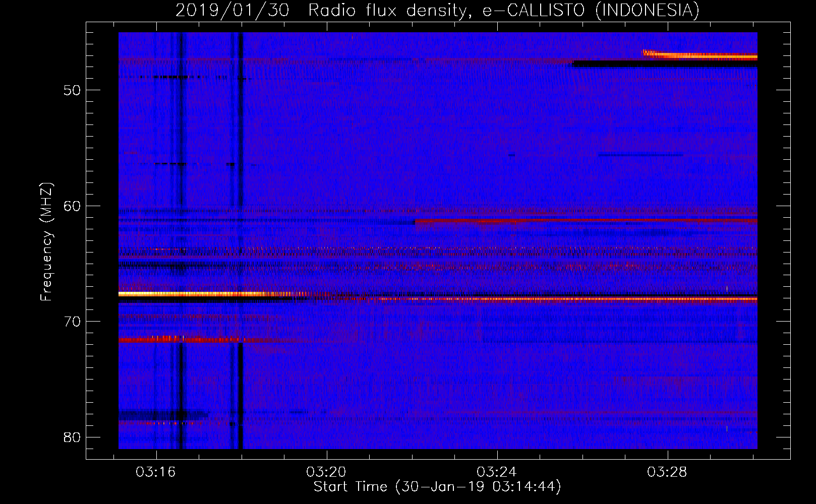
Task: Click the Start Time axis label
Action: coord(437,487)
